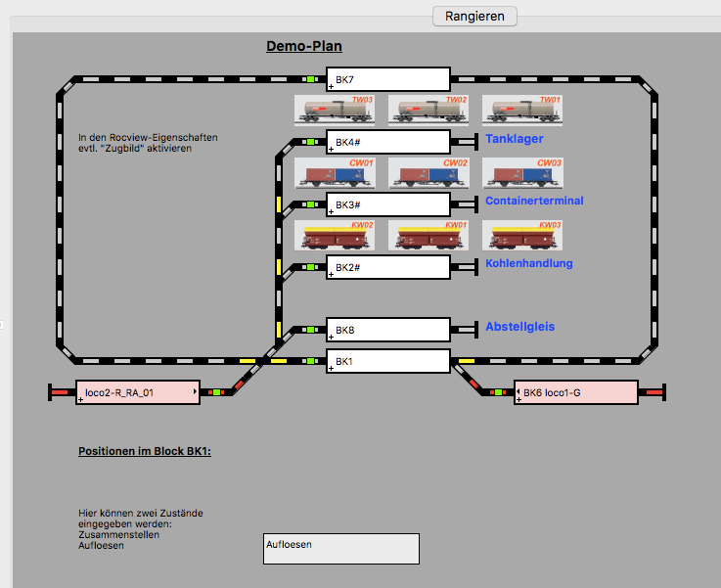The height and width of the screenshot is (588, 721).
Task: Select the loco2-R_RA_01 block
Action: click(x=138, y=392)
